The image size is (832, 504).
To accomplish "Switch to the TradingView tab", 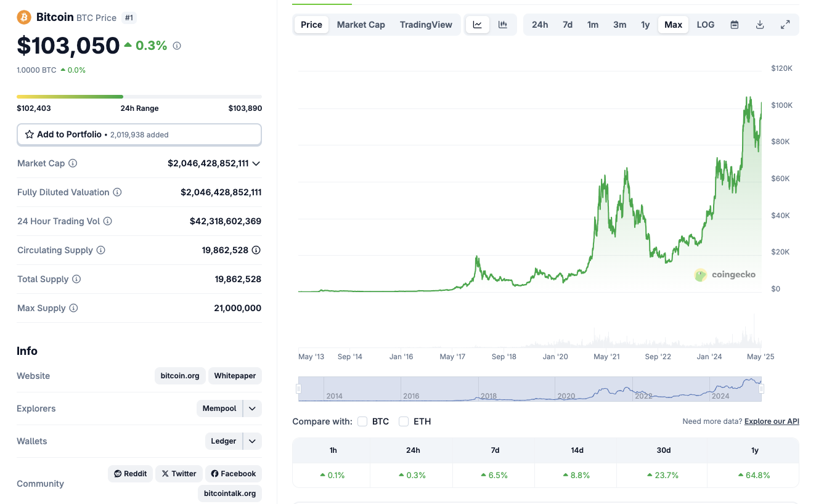I will (426, 25).
